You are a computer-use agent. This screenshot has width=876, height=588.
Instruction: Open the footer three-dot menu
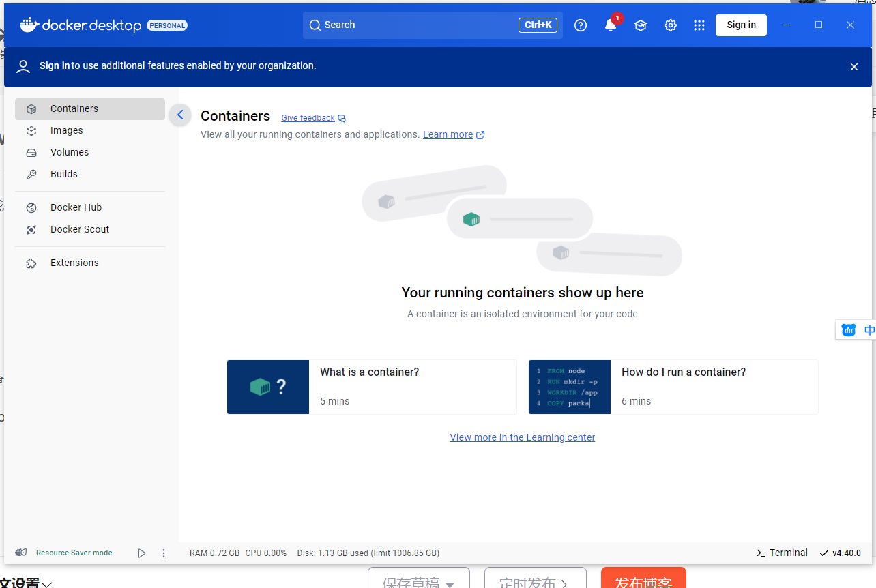click(x=164, y=553)
